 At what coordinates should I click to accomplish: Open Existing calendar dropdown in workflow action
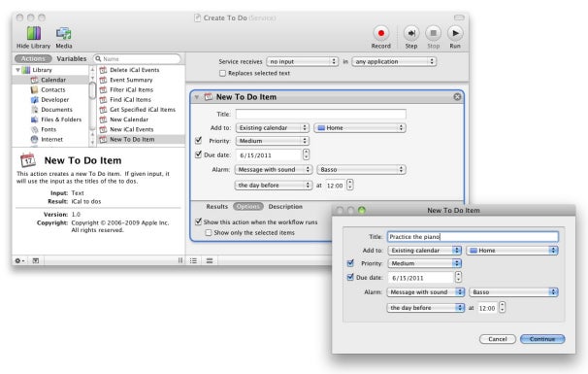tap(273, 128)
